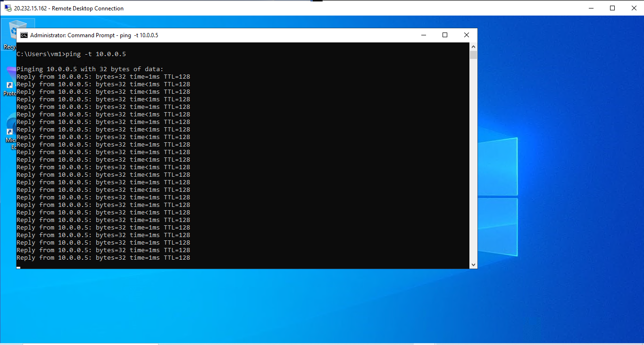The height and width of the screenshot is (345, 644).
Task: Minimize the Remote Desktop Connection window
Action: click(x=591, y=8)
